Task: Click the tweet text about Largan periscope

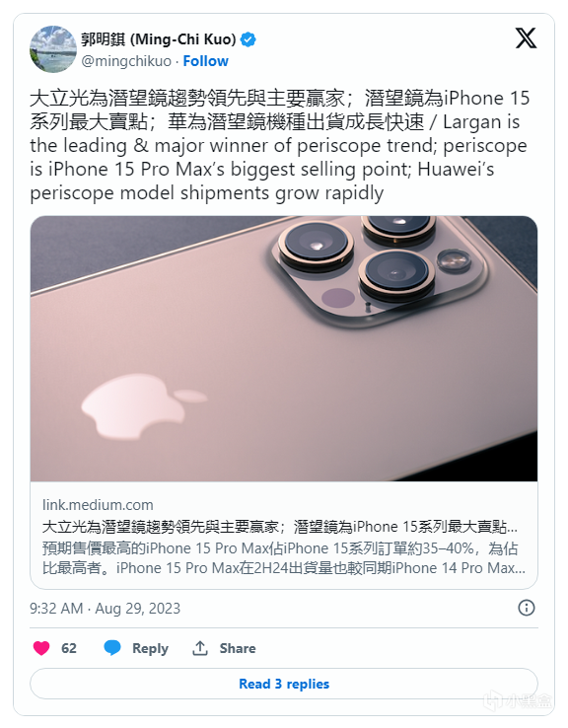Action: pyautogui.click(x=280, y=146)
